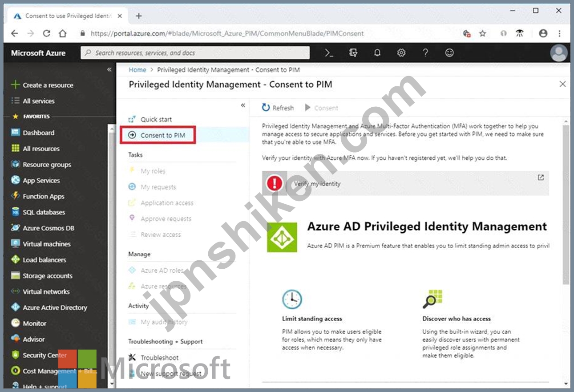Open Approve requests
This screenshot has height=392, width=574.
coord(166,219)
